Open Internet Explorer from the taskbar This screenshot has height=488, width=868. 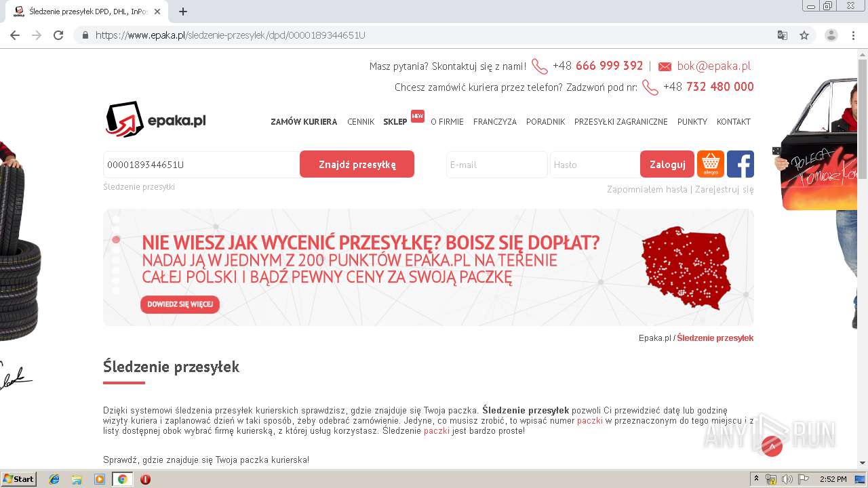pyautogui.click(x=54, y=479)
